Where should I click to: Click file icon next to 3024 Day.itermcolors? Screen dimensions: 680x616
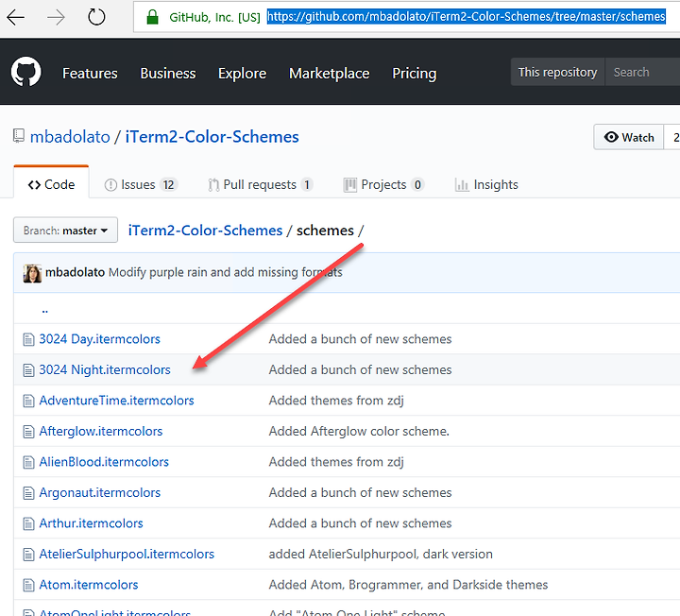(28, 339)
